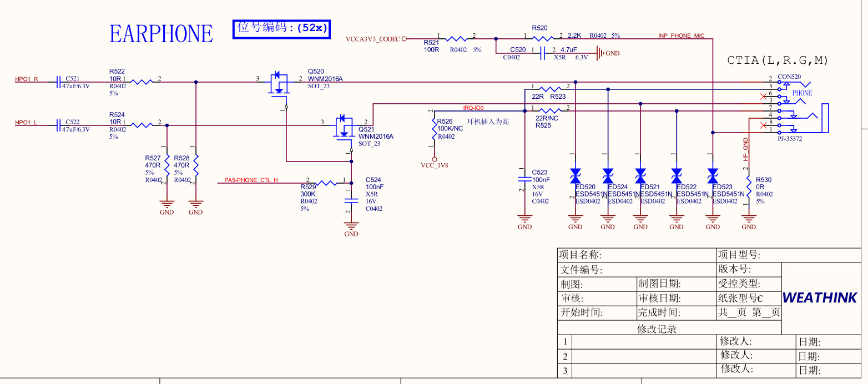The width and height of the screenshot is (868, 384).
Task: Click the ED523 ESD diode symbol
Action: click(x=713, y=177)
